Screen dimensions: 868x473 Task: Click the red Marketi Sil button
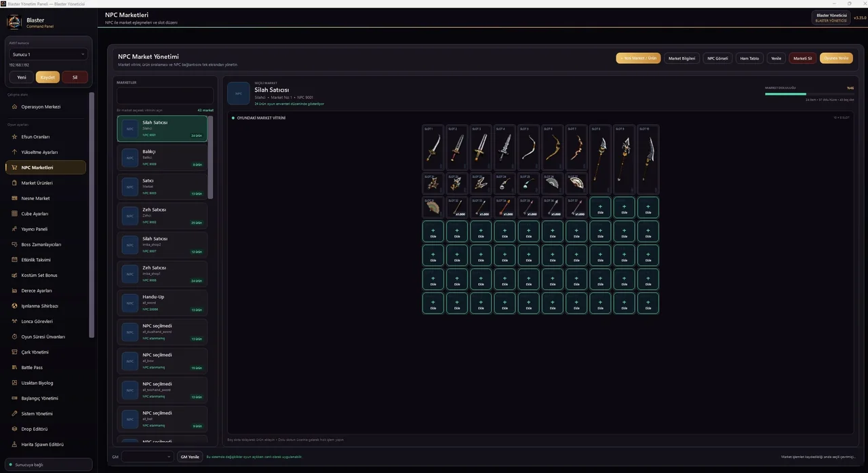coord(803,58)
